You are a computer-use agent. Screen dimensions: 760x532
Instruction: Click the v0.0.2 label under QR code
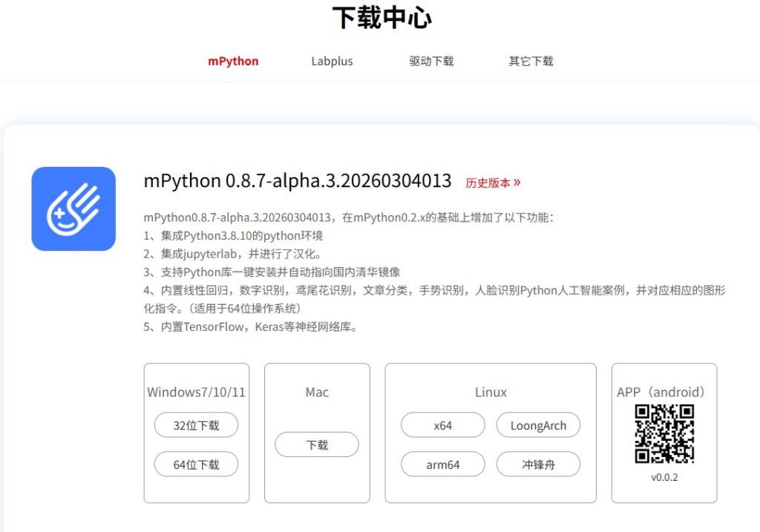coord(664,477)
